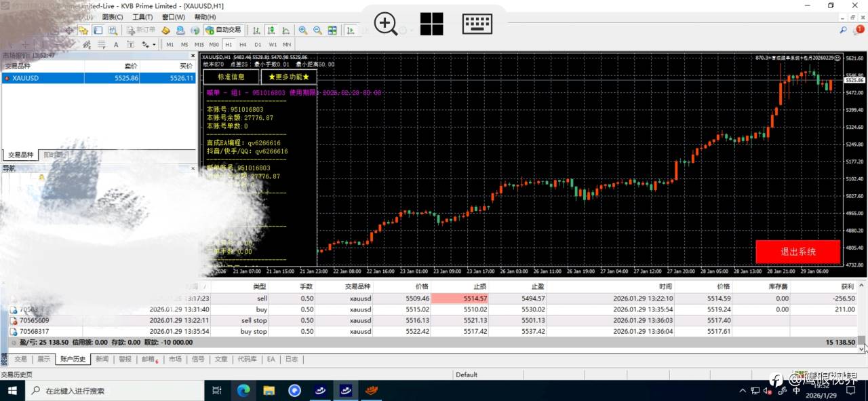
Task: Switch to the 邮箱 tab
Action: [149, 359]
